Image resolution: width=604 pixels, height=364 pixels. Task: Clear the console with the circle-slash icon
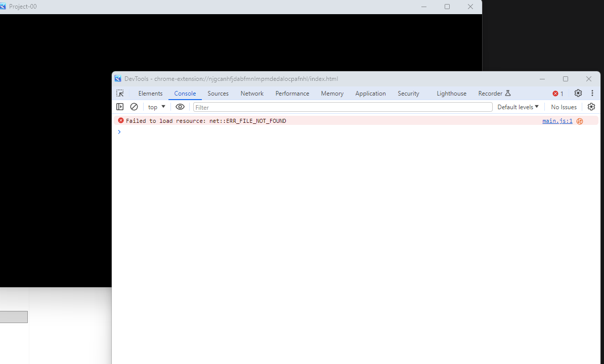click(134, 107)
